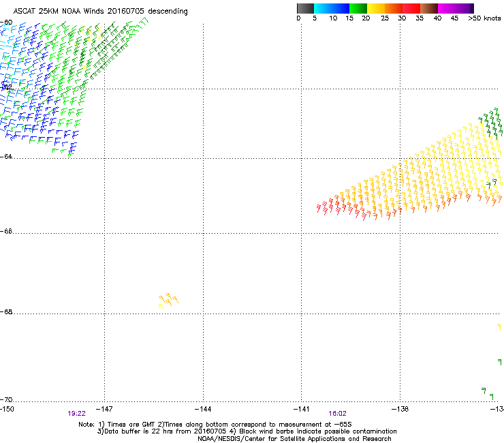Click the '-150' longitude axis label
Image resolution: width=504 pixels, height=443 pixels.
(x=7, y=409)
